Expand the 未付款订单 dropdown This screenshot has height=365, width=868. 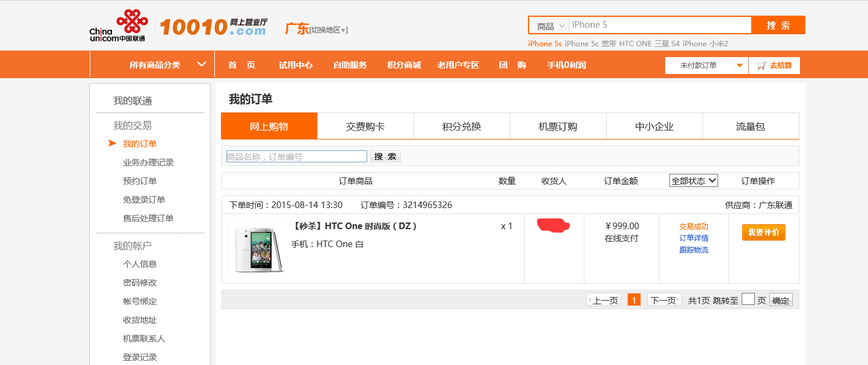pyautogui.click(x=707, y=66)
